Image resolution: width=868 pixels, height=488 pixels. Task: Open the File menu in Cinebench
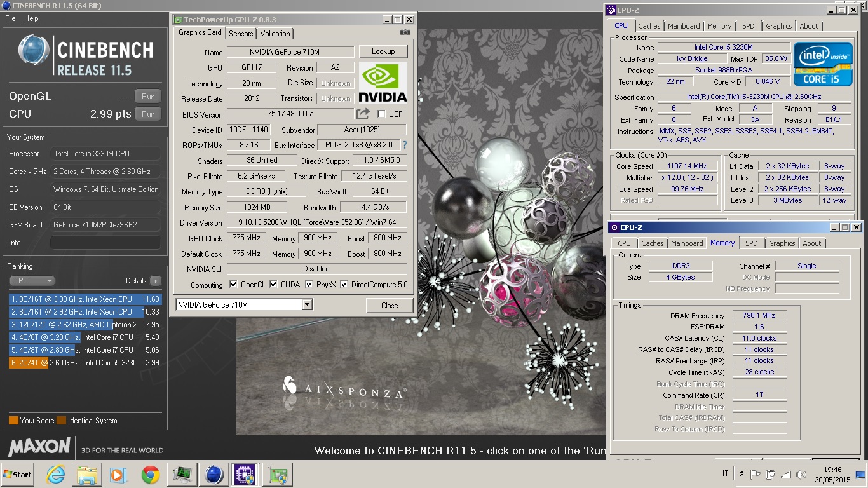point(10,18)
